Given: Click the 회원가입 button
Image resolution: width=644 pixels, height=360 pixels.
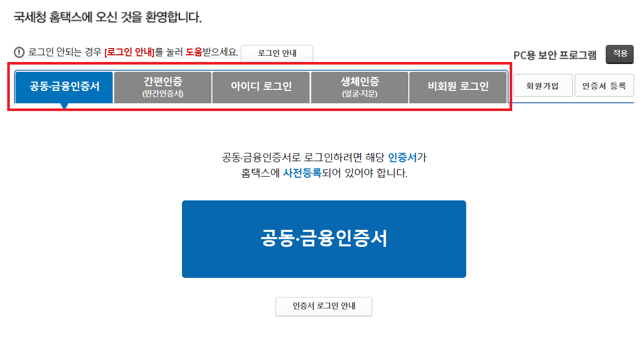Looking at the screenshot, I should point(543,86).
